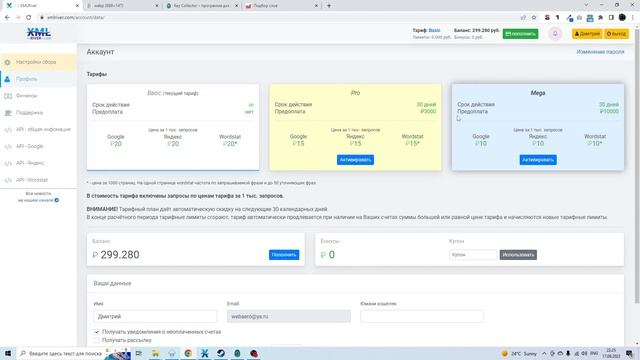Viewport: 640px width, 360px height.
Task: Toggle the Получать рассылку checkbox
Action: click(97, 340)
